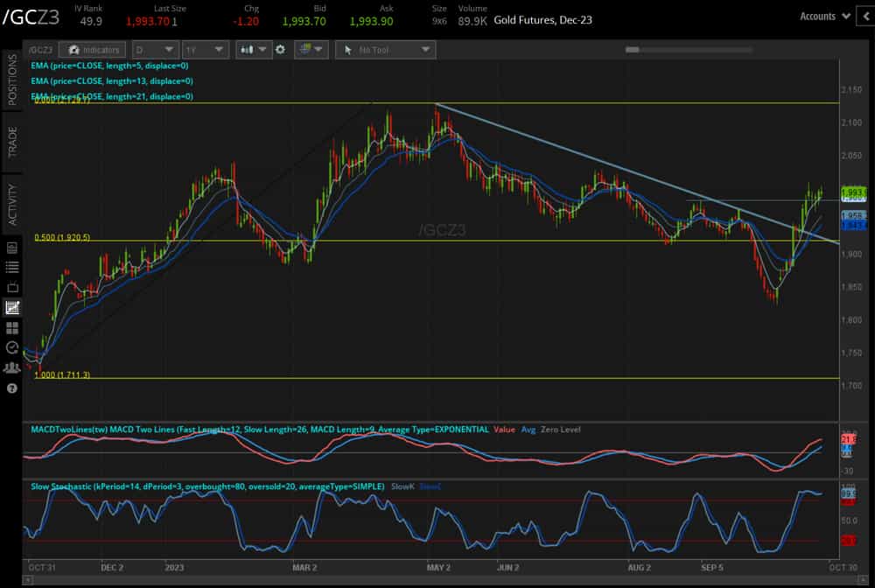Open the Activity side tab
875x588 pixels.
12,203
